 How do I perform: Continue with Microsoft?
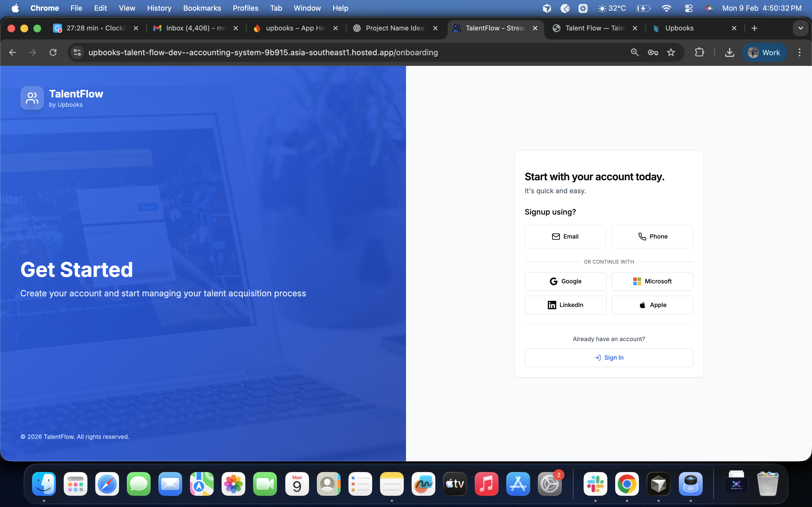click(652, 281)
